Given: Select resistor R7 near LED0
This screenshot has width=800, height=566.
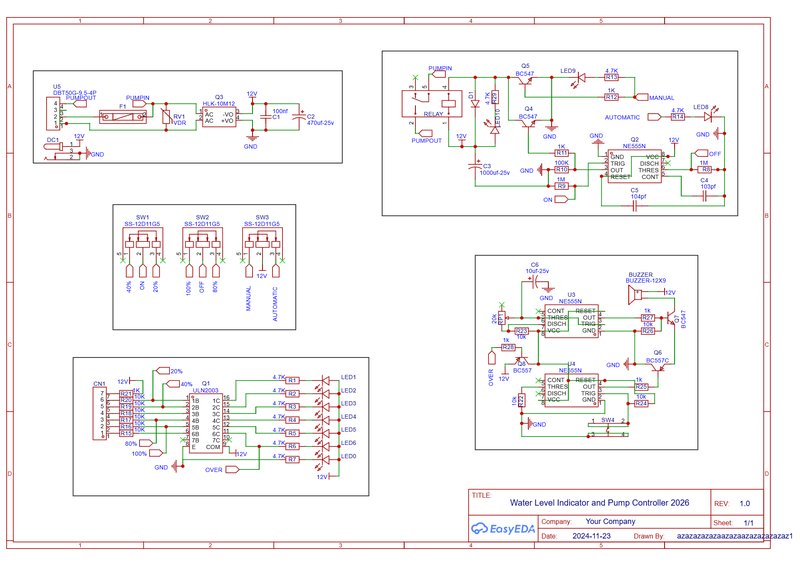Looking at the screenshot, I should (292, 459).
